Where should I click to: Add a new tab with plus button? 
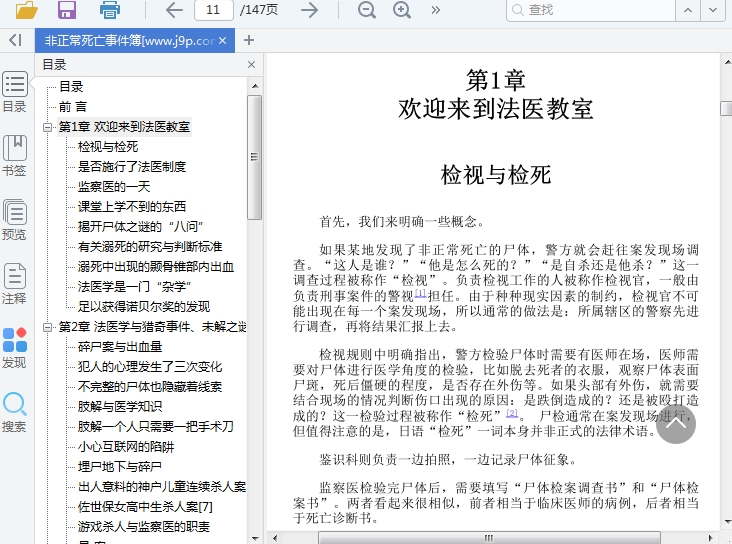pyautogui.click(x=249, y=41)
